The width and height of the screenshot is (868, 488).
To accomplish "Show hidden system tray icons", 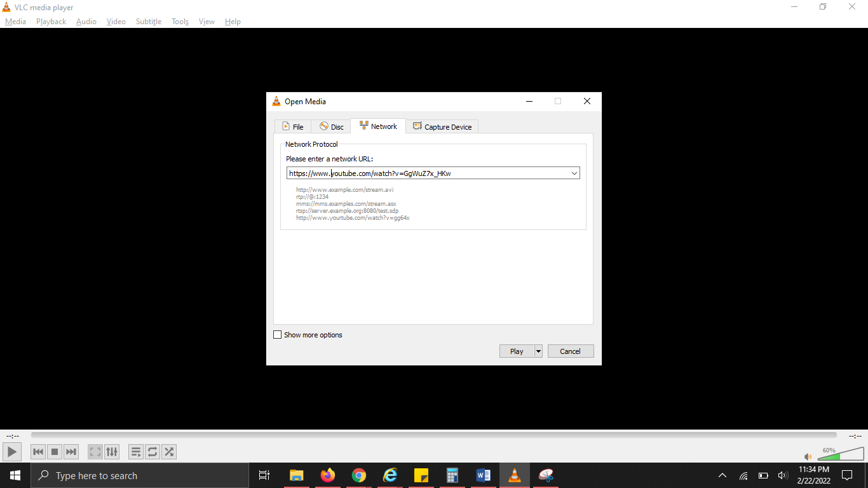I will point(722,475).
